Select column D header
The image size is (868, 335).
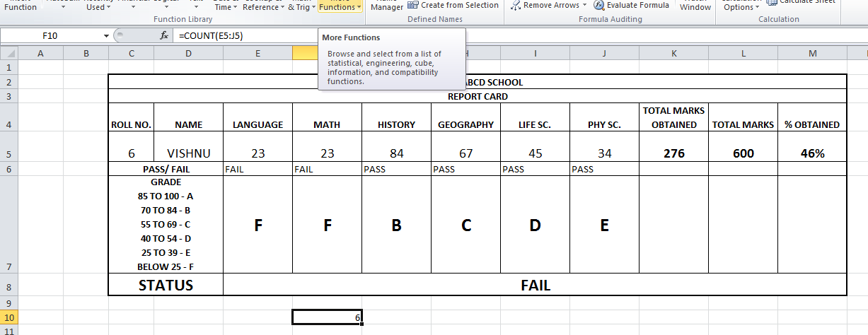pos(188,53)
